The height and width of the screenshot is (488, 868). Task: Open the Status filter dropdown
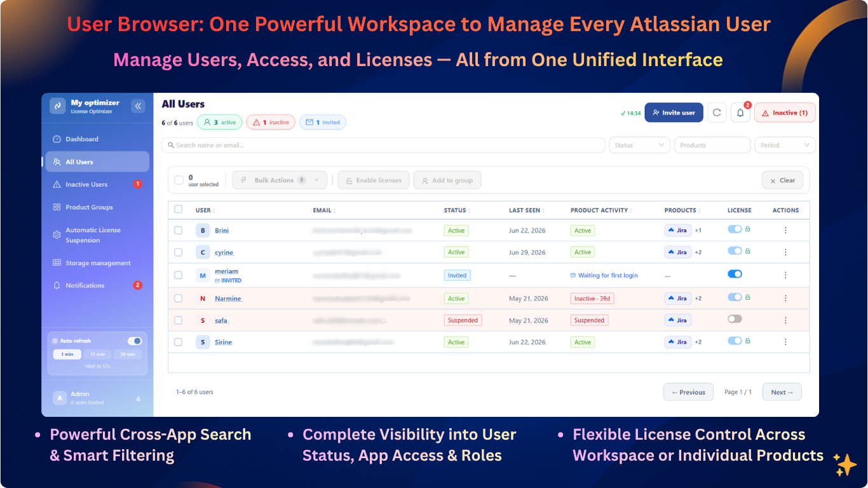point(640,145)
